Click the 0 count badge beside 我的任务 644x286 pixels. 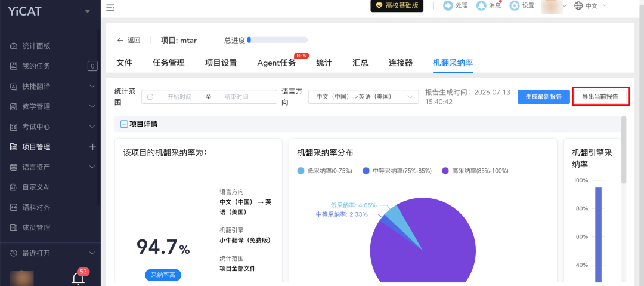pos(92,66)
